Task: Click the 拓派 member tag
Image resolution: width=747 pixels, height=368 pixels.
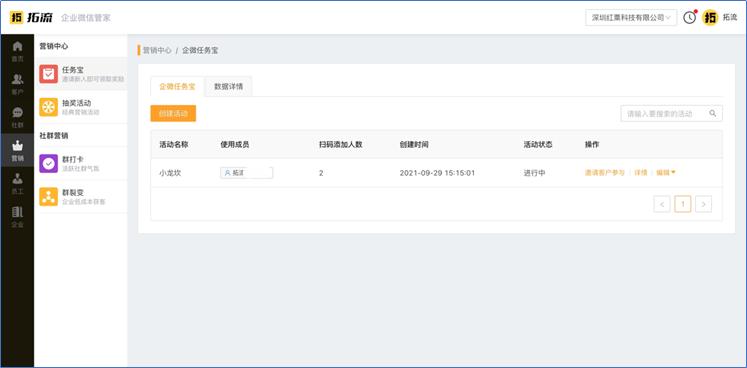Action: pos(246,173)
